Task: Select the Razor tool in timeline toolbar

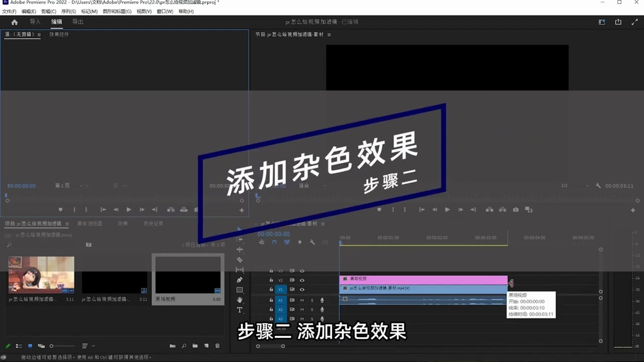Action: click(240, 260)
